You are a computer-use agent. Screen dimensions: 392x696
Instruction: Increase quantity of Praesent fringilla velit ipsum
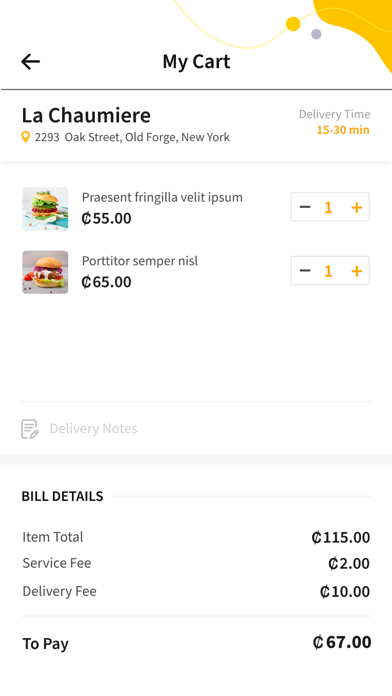tap(356, 207)
